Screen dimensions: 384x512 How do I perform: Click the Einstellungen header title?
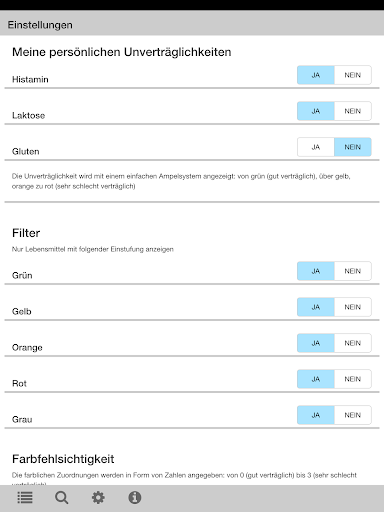pos(40,25)
